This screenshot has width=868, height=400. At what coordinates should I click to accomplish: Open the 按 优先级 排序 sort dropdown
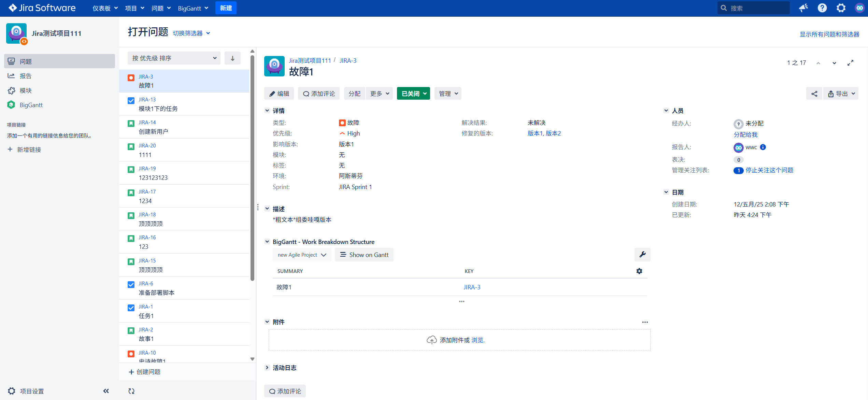click(x=174, y=58)
